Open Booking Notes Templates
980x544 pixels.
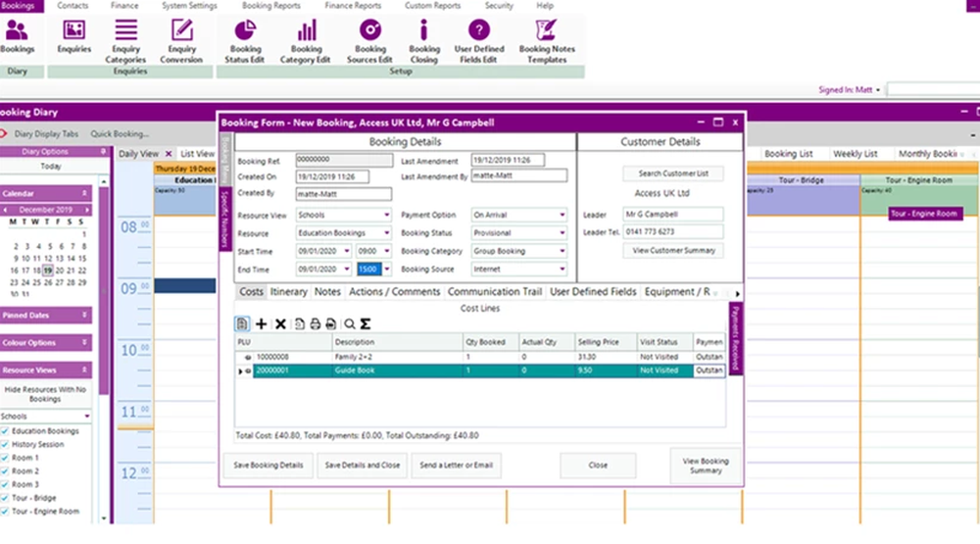tap(547, 40)
